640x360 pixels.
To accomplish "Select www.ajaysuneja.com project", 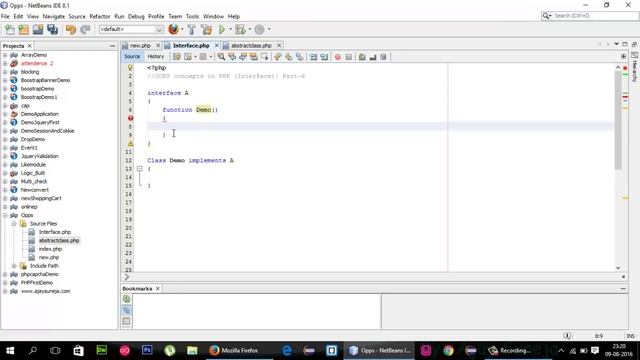I will tap(45, 291).
